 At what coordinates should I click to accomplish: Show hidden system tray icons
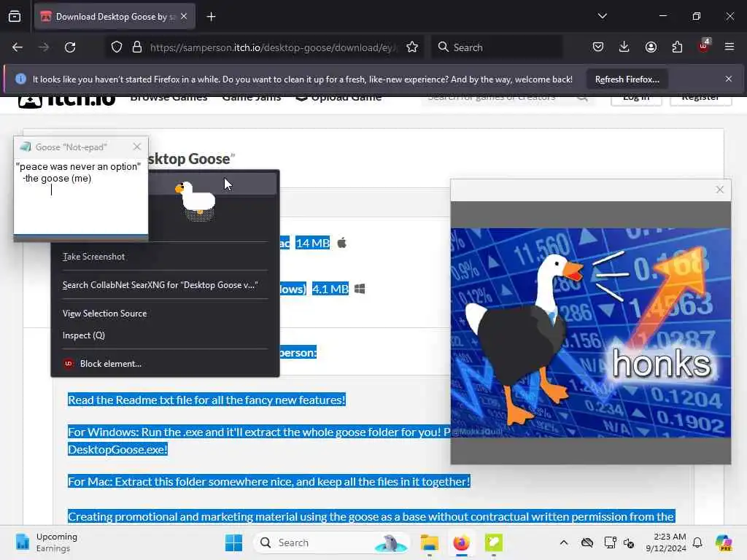point(564,542)
